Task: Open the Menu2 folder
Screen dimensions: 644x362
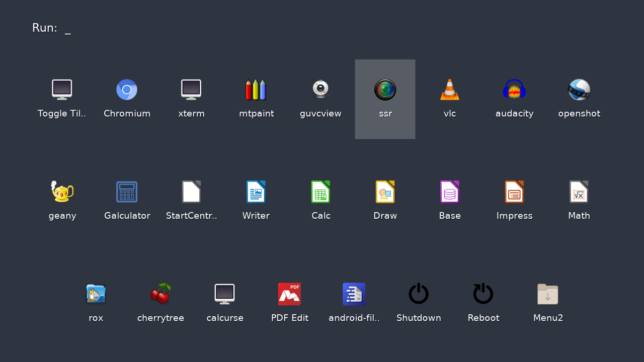Action: 548,294
